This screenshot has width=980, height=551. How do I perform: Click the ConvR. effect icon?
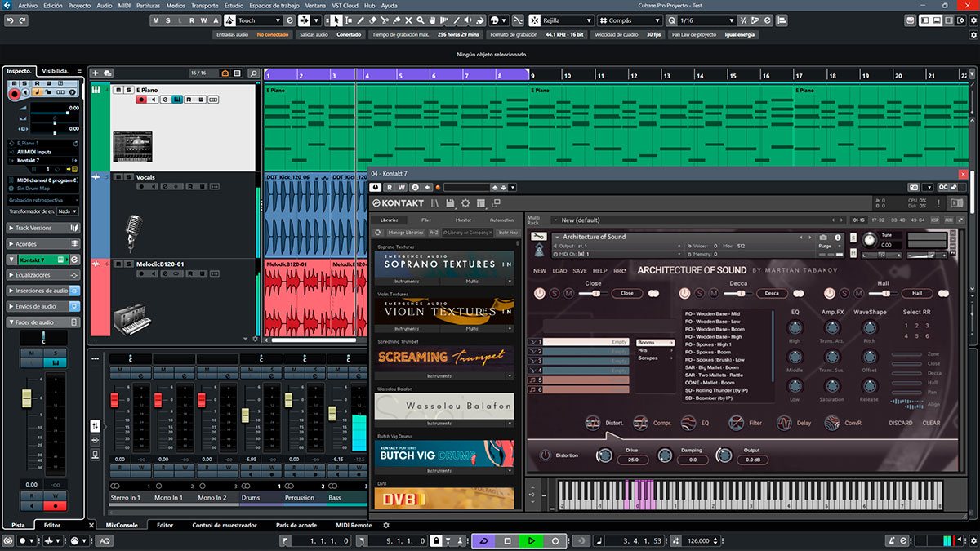[x=832, y=422]
